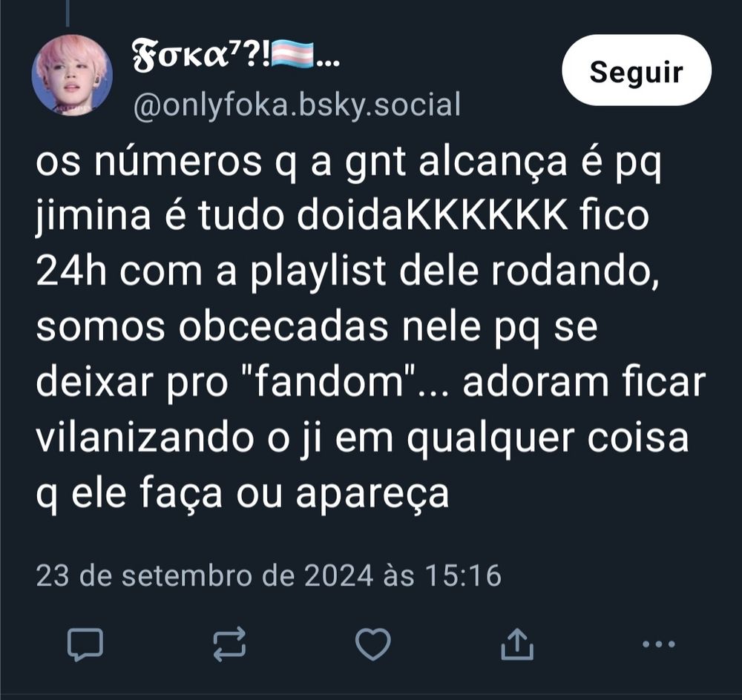Click the trans flag emoji in the name
Viewport: 742px width, 700px height.
click(x=292, y=56)
